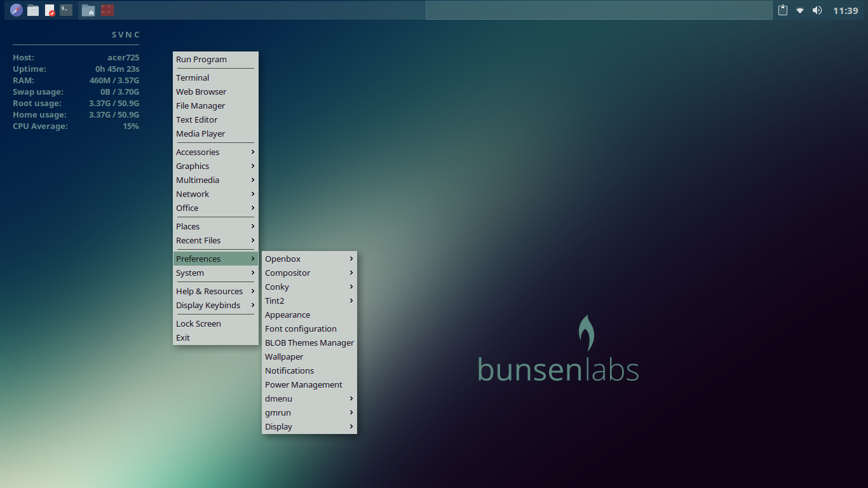Choose Wallpaper in the Preferences submenu
868x488 pixels.
coord(309,357)
